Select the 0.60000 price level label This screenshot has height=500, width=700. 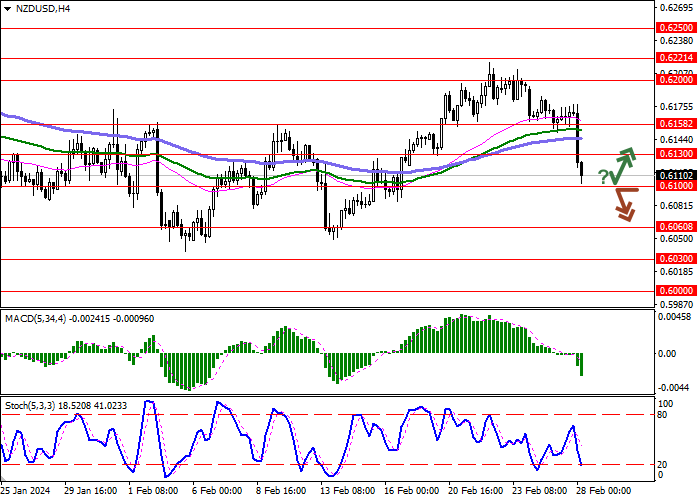[x=676, y=291]
